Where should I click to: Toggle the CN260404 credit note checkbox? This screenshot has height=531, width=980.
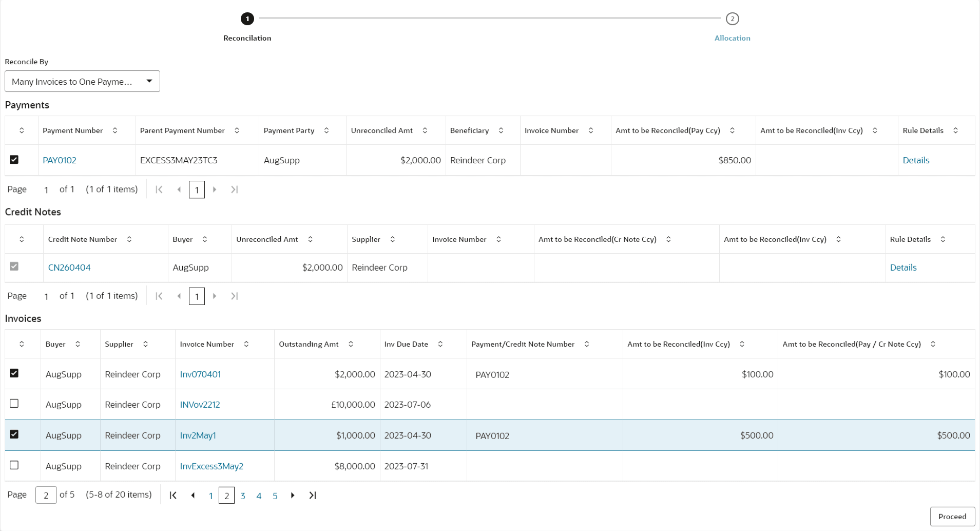(x=14, y=267)
